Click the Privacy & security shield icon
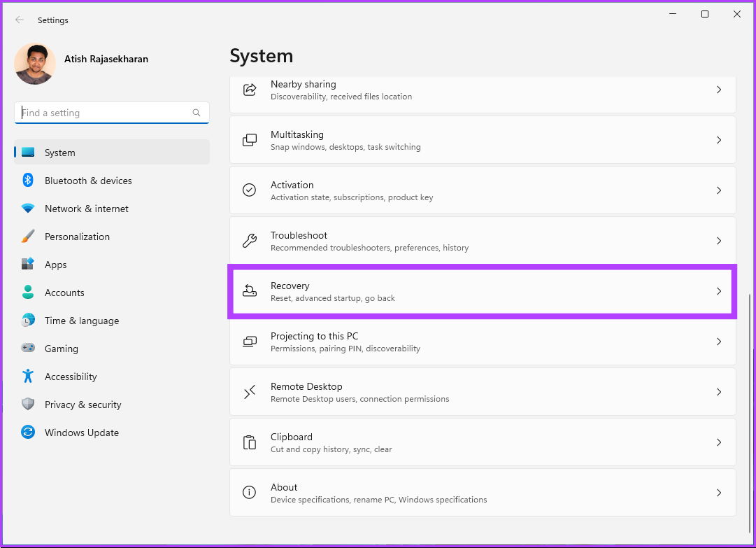 point(28,405)
